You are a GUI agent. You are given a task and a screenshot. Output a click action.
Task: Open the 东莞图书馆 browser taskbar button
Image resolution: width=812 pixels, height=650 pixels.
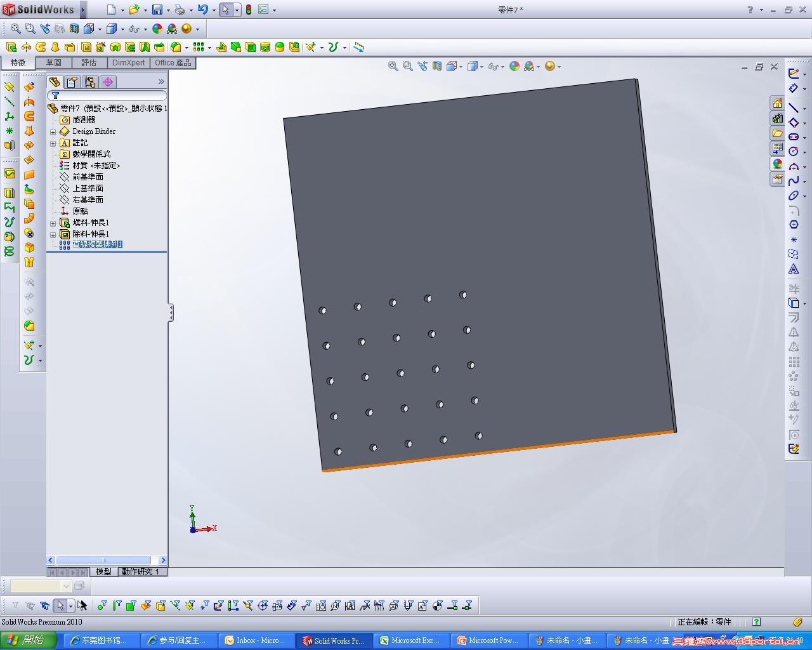coord(101,640)
